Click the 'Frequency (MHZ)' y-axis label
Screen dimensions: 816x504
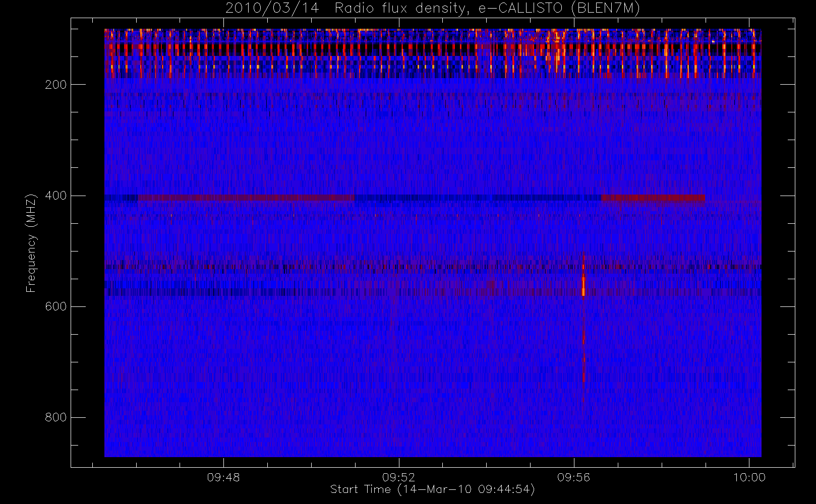click(x=31, y=243)
